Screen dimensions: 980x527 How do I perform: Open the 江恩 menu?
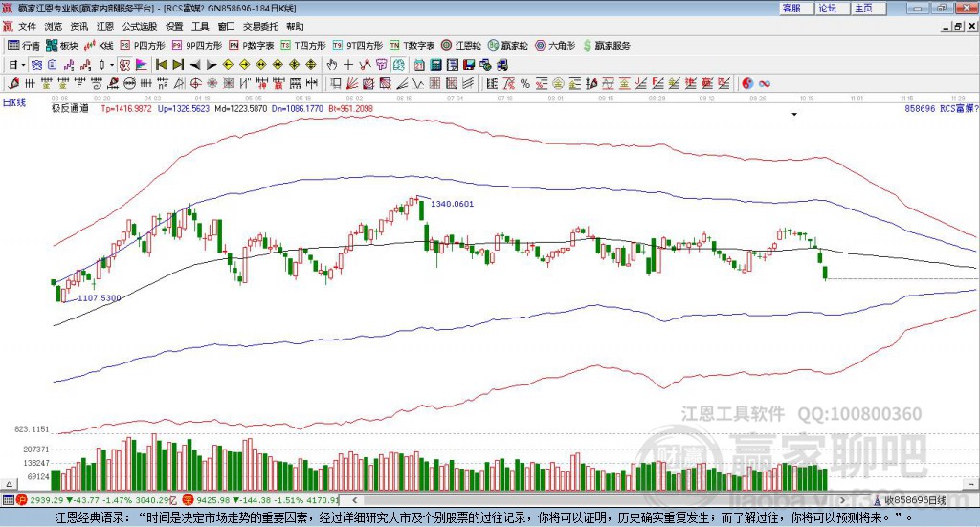(105, 26)
